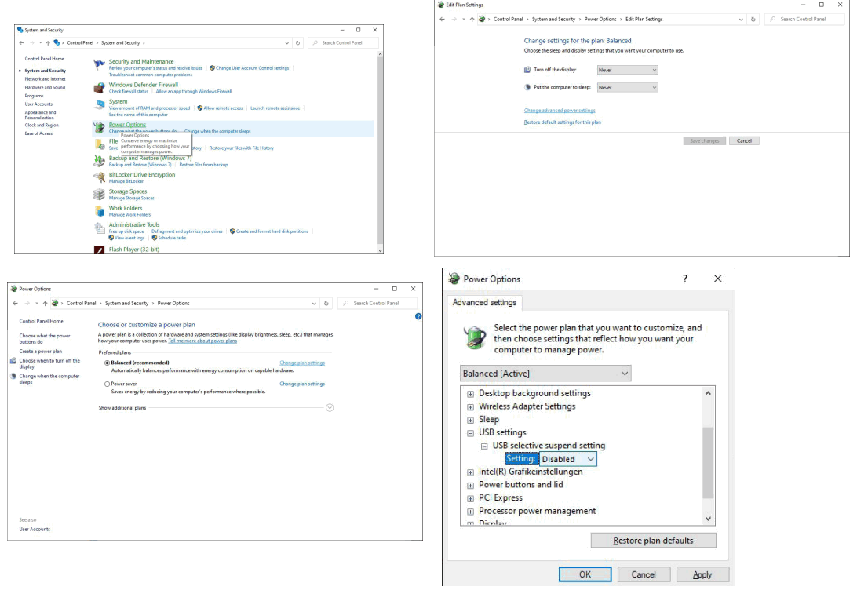Select the Balanced (recommended) radio button
Screen dimensions: 868x594
[x=107, y=363]
